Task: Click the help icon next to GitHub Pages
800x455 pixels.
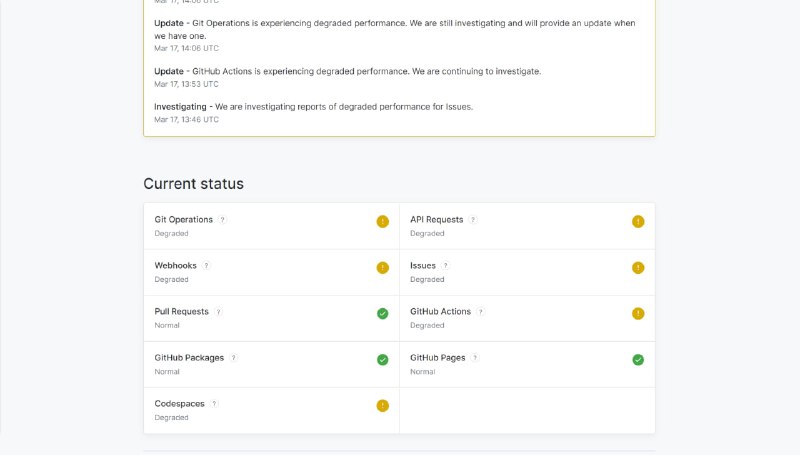Action: [475, 358]
